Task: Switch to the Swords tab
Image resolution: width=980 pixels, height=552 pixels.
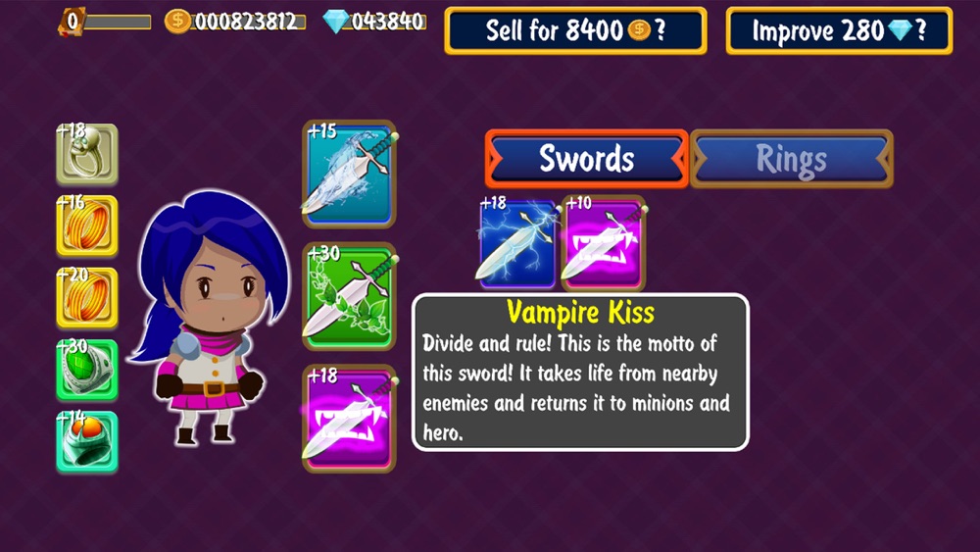Action: tap(586, 158)
